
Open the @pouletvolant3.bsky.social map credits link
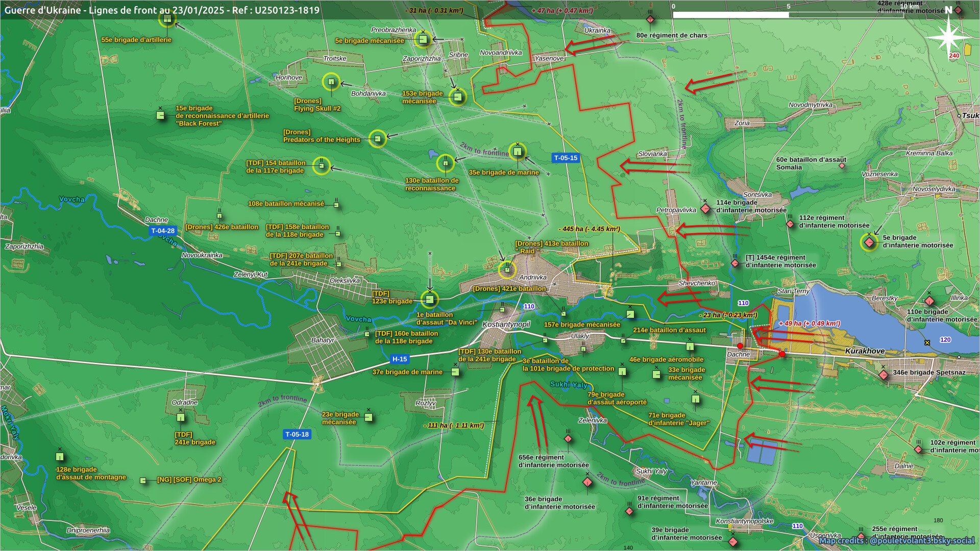coord(897,541)
